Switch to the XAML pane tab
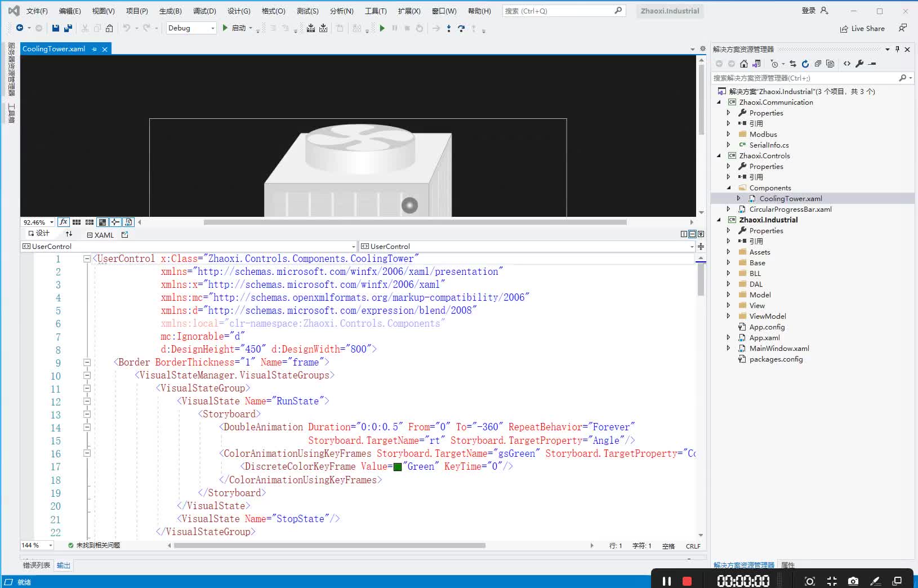Viewport: 918px width, 588px height. [x=100, y=235]
